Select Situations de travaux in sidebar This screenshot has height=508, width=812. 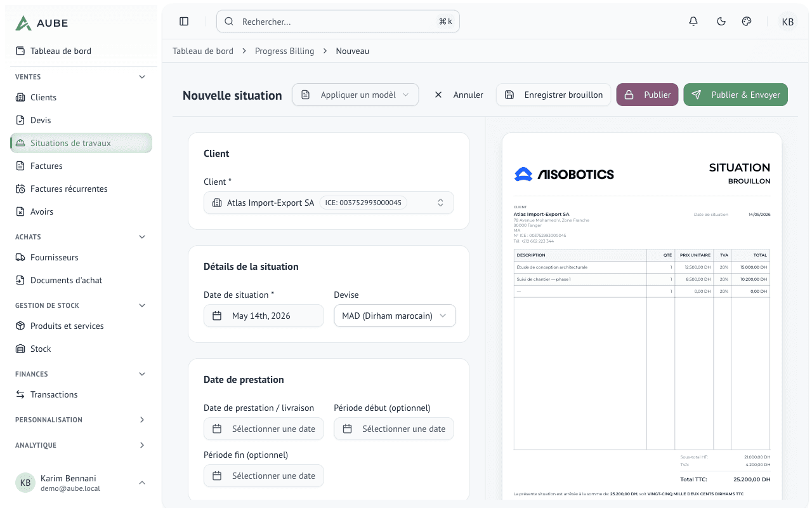(81, 143)
